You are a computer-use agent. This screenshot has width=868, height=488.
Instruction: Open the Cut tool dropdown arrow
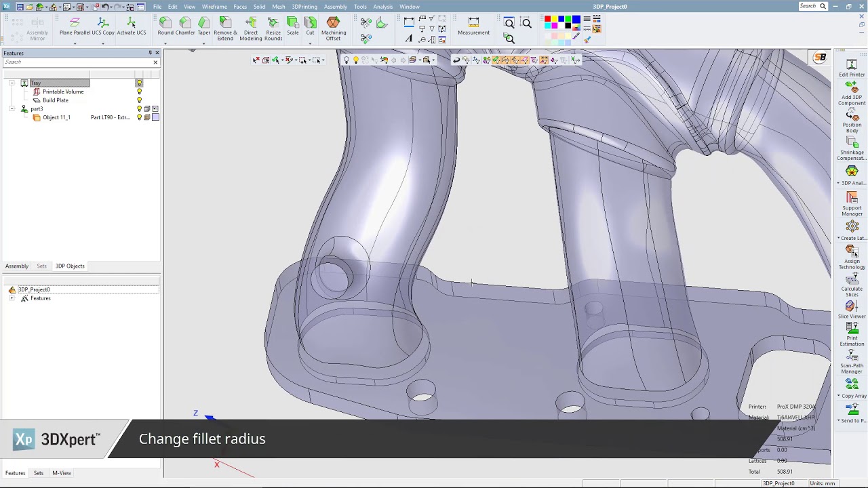pyautogui.click(x=310, y=44)
